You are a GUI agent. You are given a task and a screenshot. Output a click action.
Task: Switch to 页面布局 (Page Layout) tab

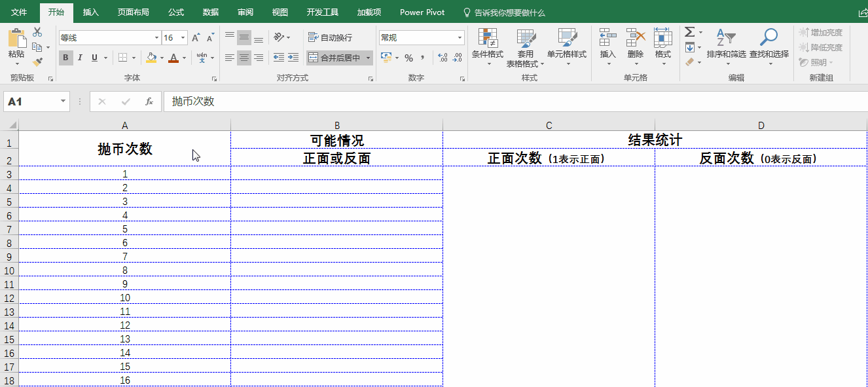pos(133,12)
